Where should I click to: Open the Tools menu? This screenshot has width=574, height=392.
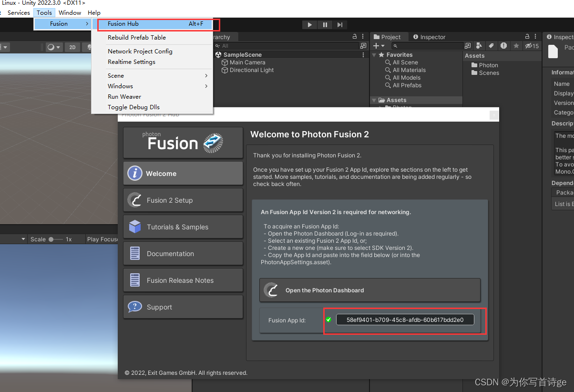click(x=44, y=12)
